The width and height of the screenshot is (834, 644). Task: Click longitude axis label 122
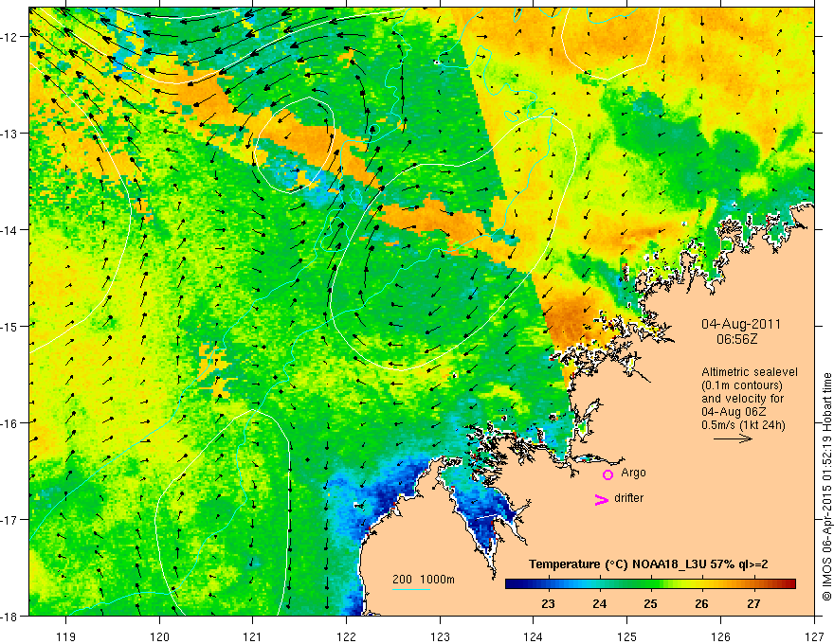[346, 636]
